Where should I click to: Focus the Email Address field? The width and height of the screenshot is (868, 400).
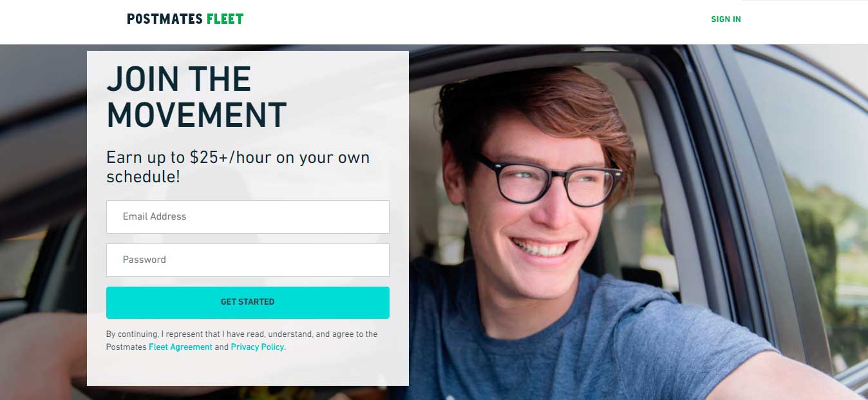[247, 216]
